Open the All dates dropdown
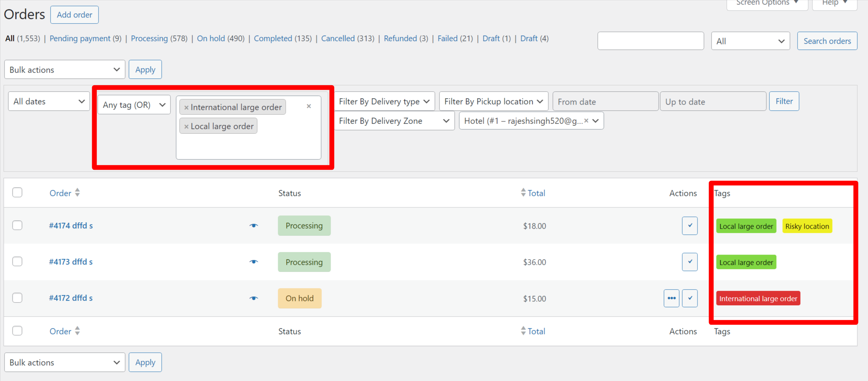This screenshot has width=868, height=381. coord(49,102)
